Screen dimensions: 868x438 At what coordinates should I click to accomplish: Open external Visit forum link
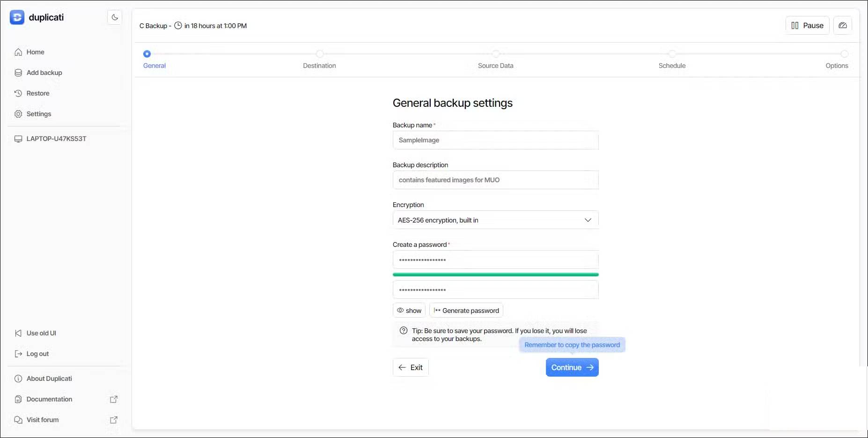(x=113, y=420)
